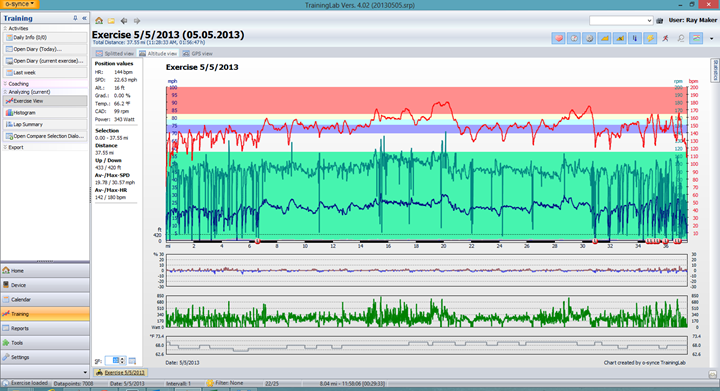Click the SF value input field
The image size is (720, 391).
tap(112, 361)
